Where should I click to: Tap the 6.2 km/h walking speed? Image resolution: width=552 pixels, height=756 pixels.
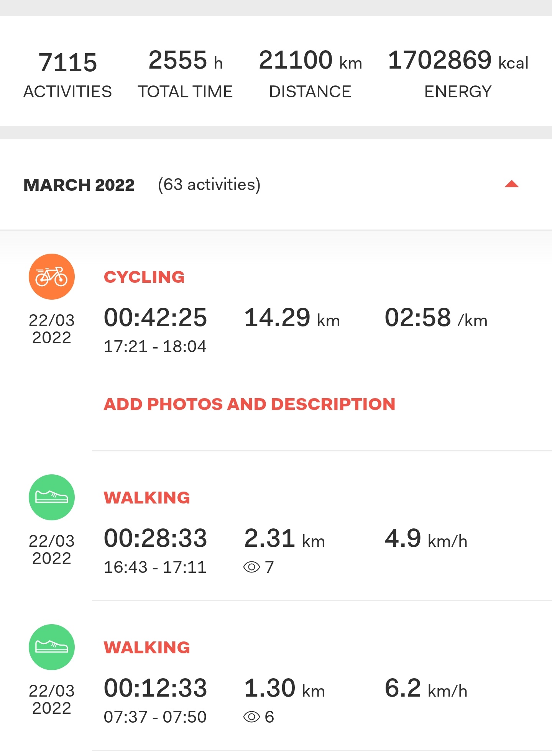tap(426, 688)
